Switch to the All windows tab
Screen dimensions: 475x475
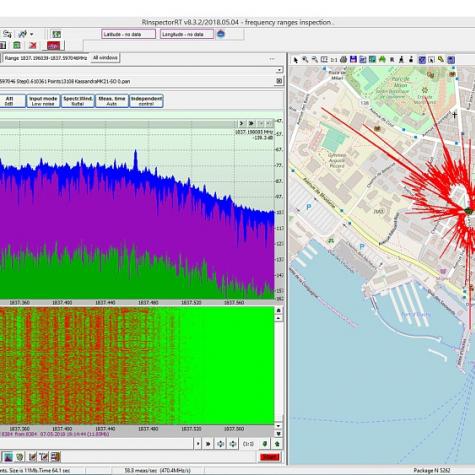pyautogui.click(x=105, y=58)
